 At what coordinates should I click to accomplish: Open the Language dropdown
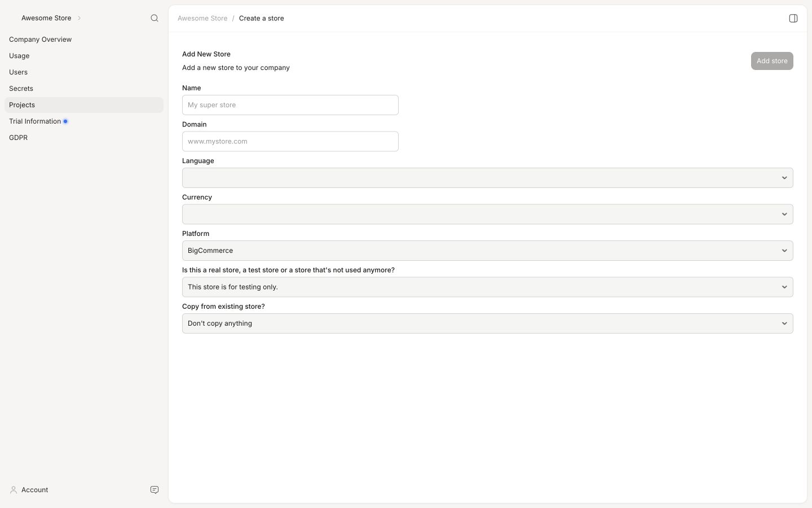487,178
